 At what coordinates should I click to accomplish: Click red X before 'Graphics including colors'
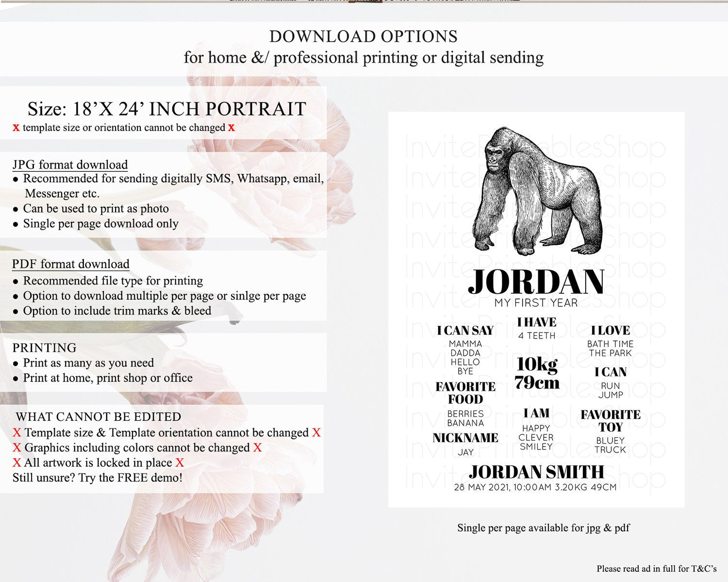click(x=17, y=448)
